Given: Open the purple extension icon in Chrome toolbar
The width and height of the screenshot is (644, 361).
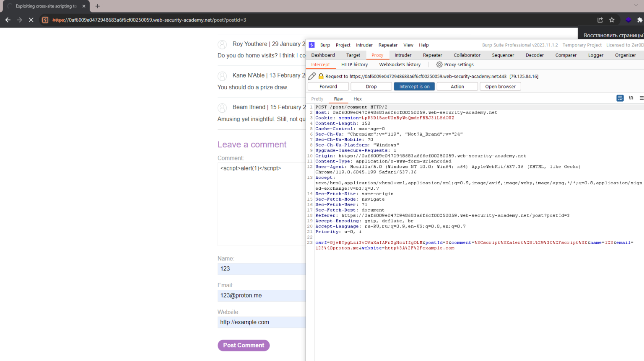Looking at the screenshot, I should [628, 20].
